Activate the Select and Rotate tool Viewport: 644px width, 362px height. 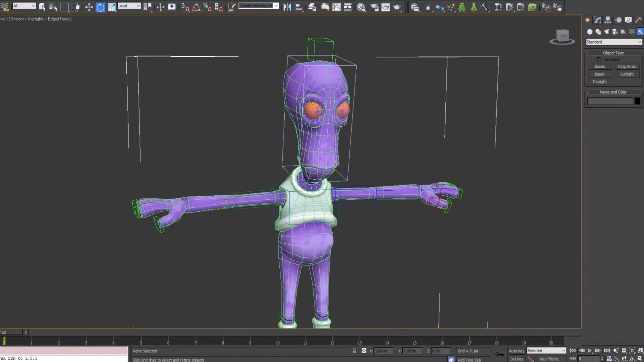[x=100, y=7]
